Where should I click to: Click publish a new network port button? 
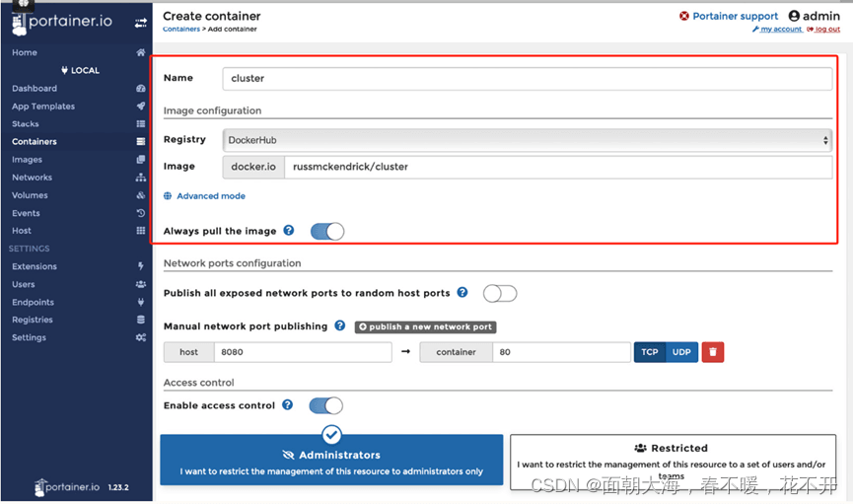click(425, 326)
